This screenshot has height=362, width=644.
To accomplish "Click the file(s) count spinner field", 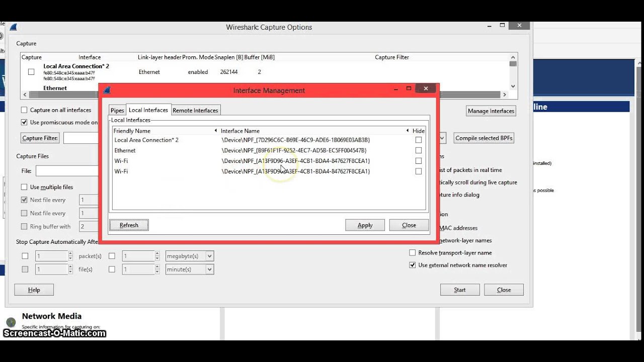I will [x=51, y=269].
